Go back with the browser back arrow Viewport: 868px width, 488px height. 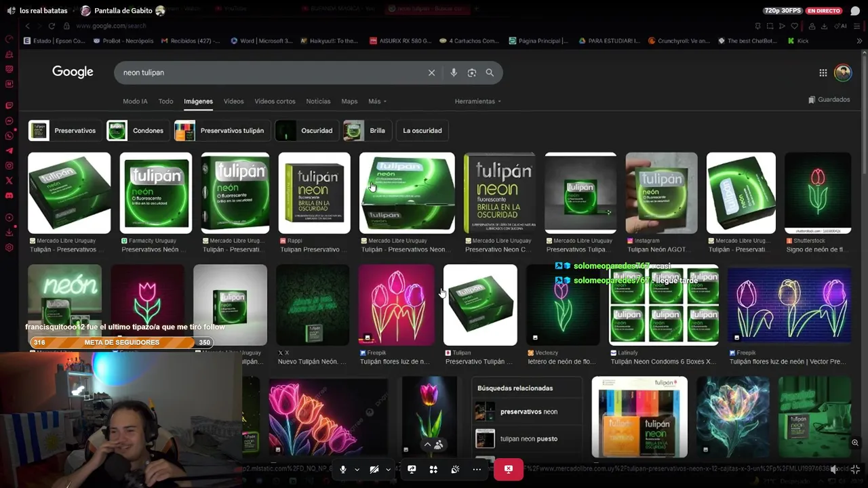point(27,26)
